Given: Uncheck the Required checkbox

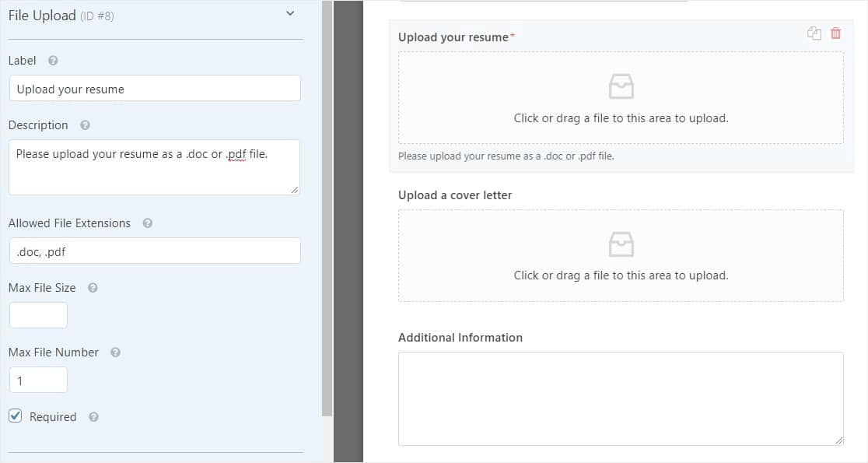Looking at the screenshot, I should coord(16,416).
